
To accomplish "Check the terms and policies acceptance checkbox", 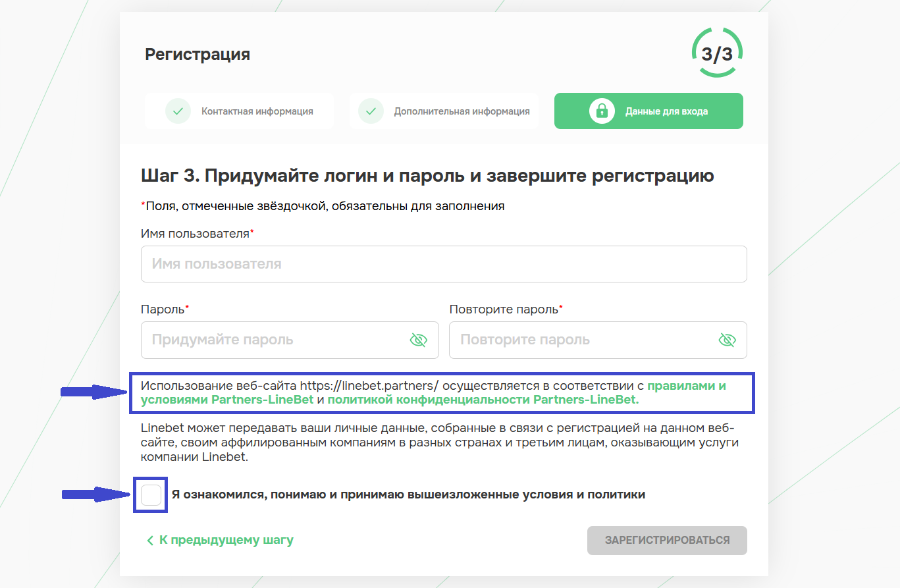I will click(151, 494).
